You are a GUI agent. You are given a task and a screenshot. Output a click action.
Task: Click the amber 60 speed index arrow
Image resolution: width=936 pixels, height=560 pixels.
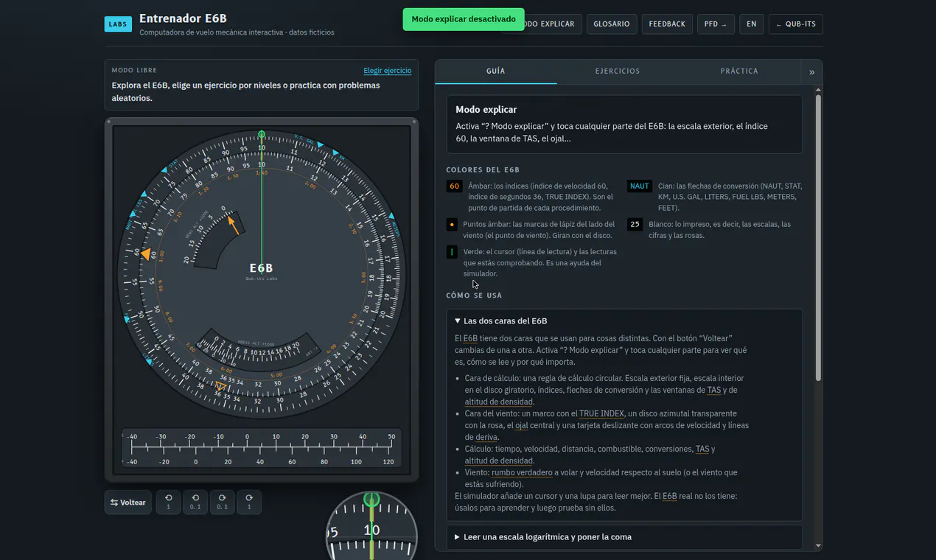pyautogui.click(x=146, y=254)
